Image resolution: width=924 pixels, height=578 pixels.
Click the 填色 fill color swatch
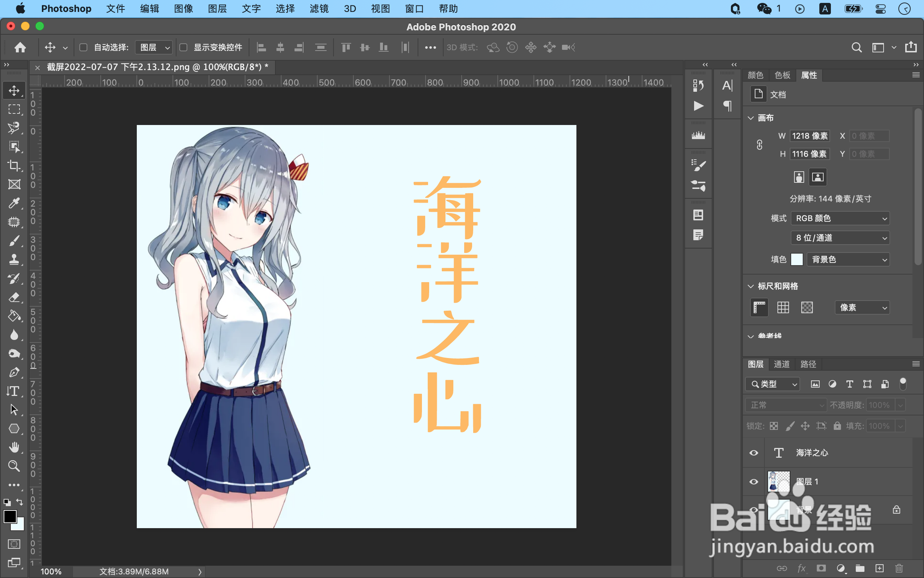[797, 260]
